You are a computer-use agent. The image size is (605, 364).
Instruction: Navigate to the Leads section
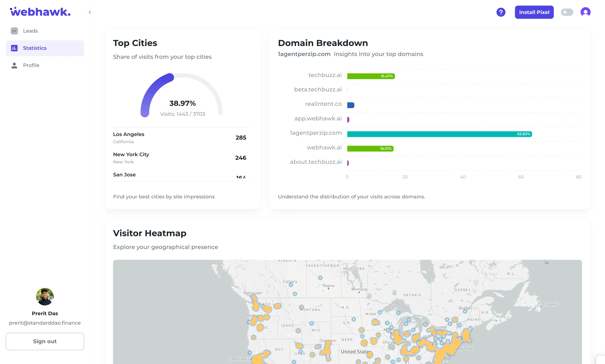pos(30,31)
